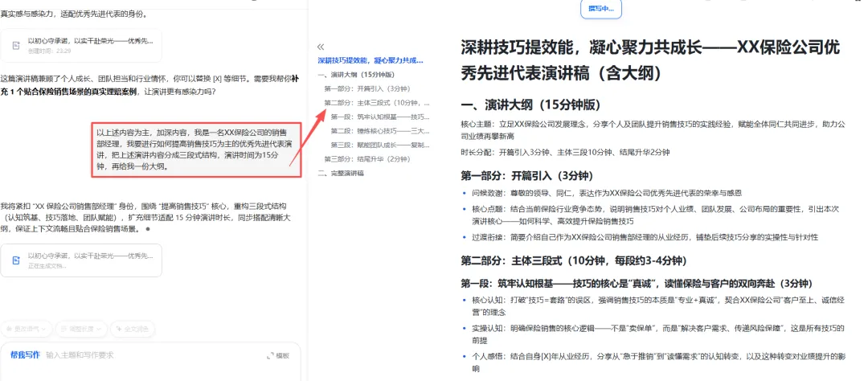Jump to outline item 第三段：赋能团队成长
The width and height of the screenshot is (868, 381).
pyautogui.click(x=380, y=145)
